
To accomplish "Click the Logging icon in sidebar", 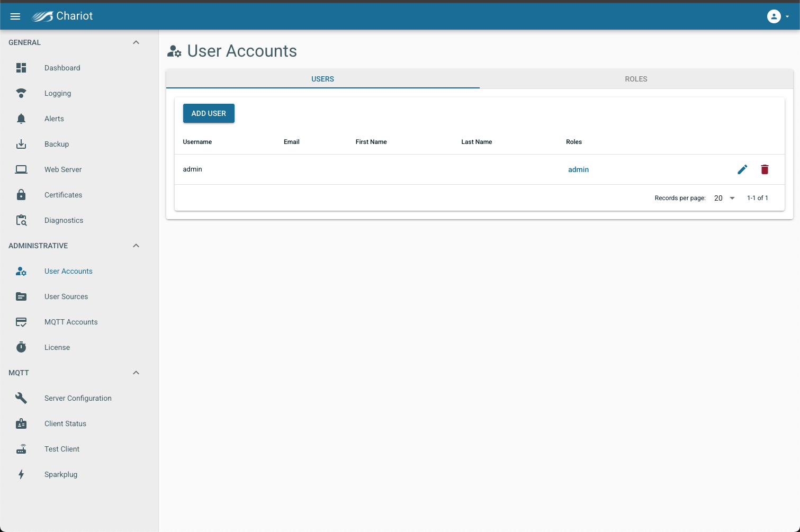I will 21,93.
